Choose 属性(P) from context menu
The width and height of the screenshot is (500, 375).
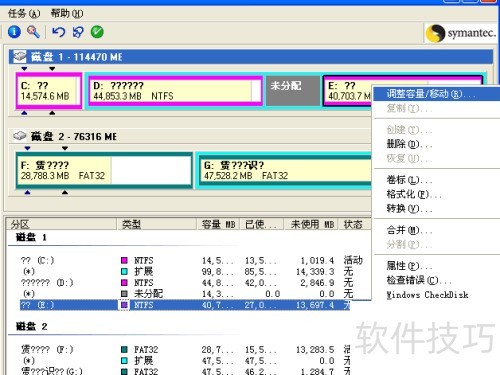click(436, 266)
